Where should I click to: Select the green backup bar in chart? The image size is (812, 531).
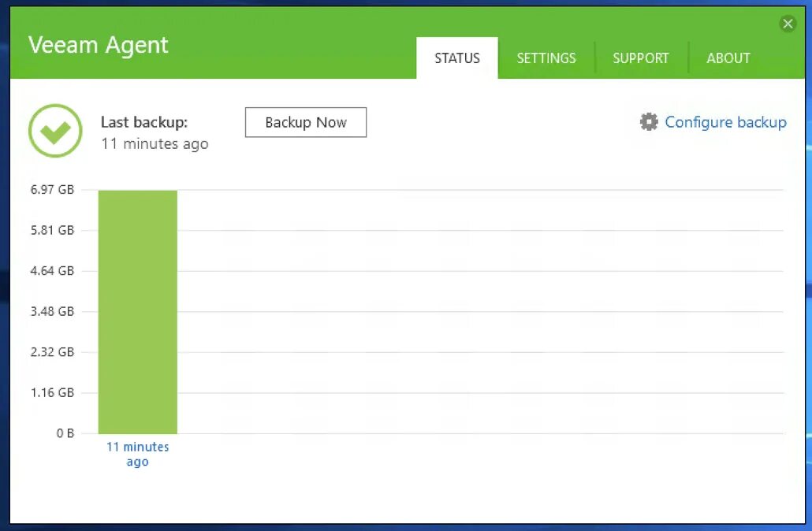coord(138,312)
